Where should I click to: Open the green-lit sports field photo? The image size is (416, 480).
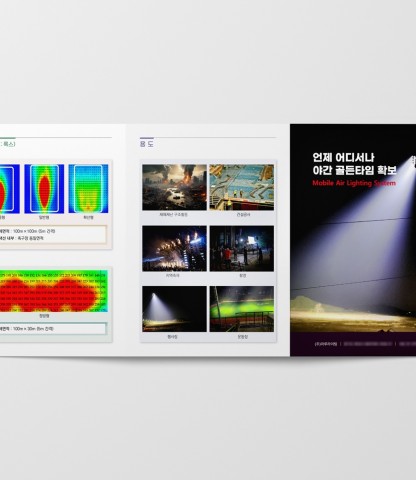(242, 309)
